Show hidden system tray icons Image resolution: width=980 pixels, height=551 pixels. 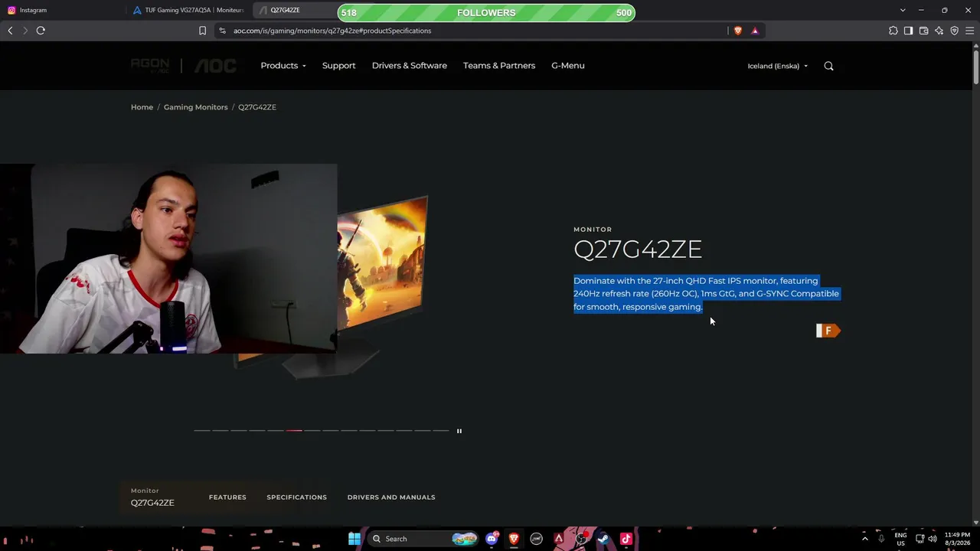click(x=865, y=539)
